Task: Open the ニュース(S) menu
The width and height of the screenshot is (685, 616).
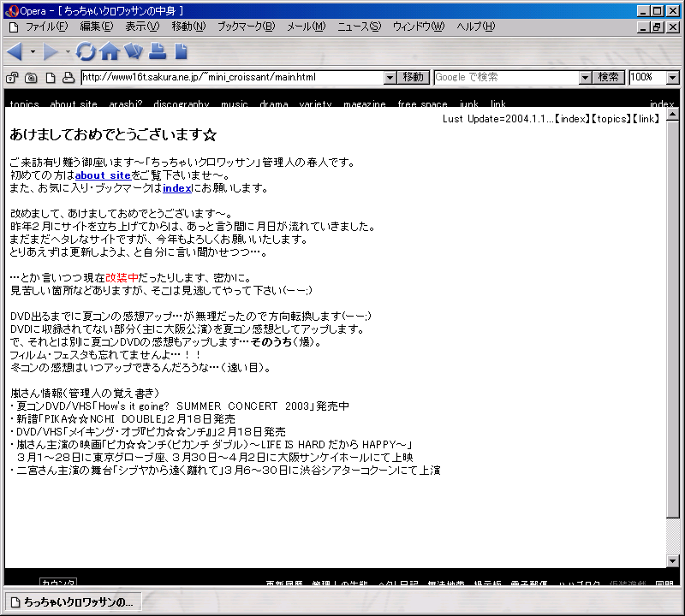Action: point(359,27)
